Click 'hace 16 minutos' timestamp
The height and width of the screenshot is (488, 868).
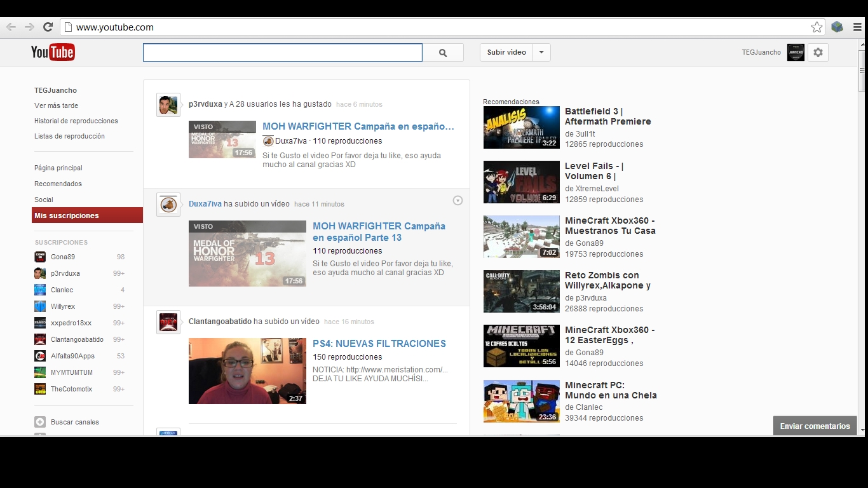click(x=349, y=322)
